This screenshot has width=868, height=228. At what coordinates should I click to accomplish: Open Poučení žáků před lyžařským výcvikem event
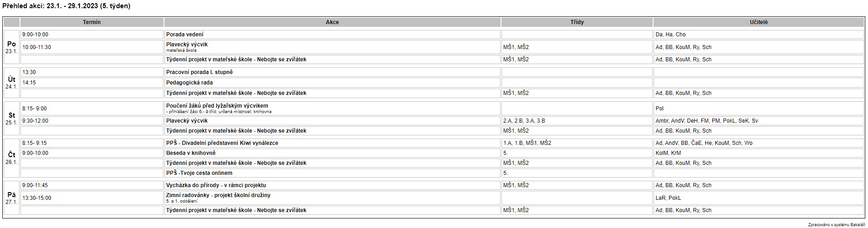(217, 106)
